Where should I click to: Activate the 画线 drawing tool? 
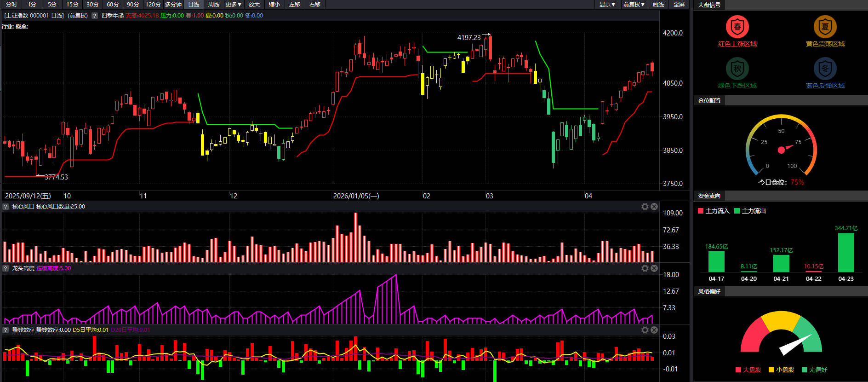(658, 5)
